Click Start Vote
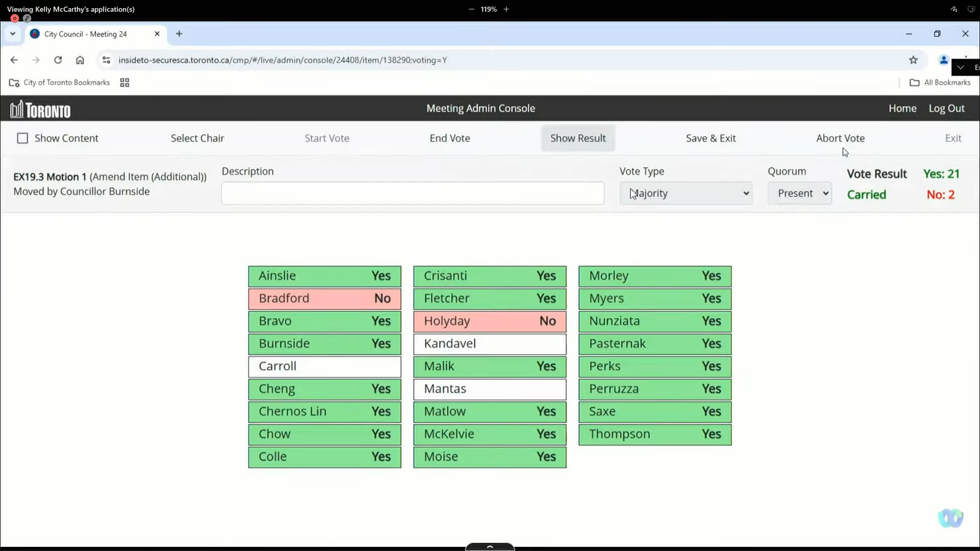The height and width of the screenshot is (551, 980). coord(327,138)
